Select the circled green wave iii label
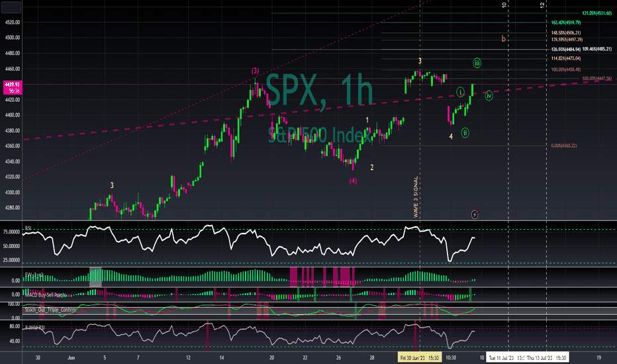This screenshot has height=364, width=617. (477, 63)
